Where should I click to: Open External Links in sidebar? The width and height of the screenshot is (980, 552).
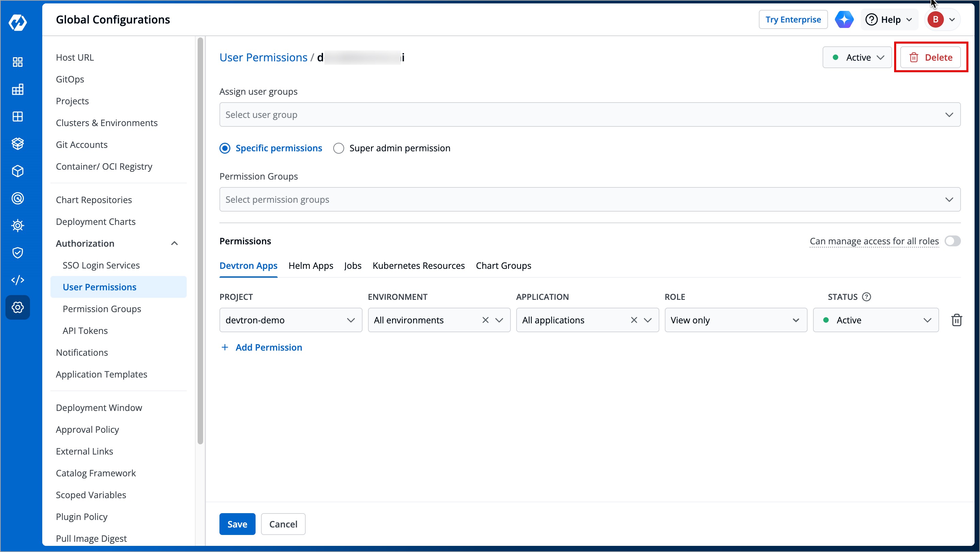[84, 451]
